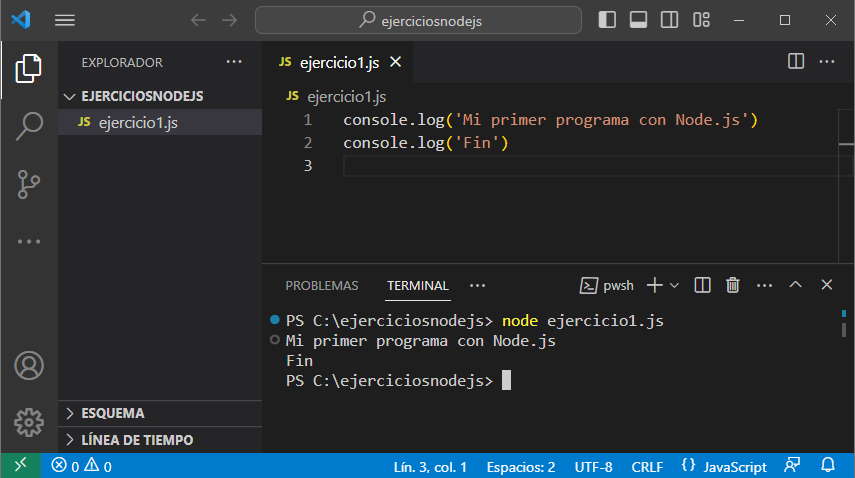Viewport: 855px width, 478px height.
Task: Select ejercicio1.js in the explorer tree
Action: click(x=160, y=122)
